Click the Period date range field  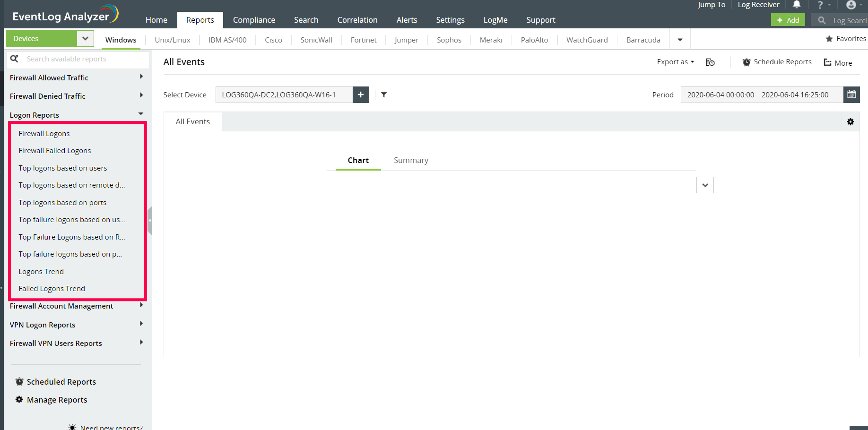pos(762,95)
